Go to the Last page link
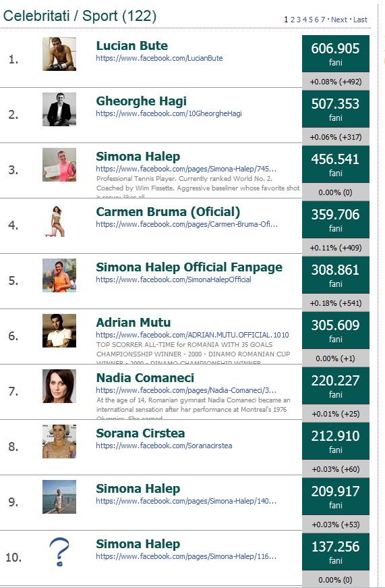 pyautogui.click(x=360, y=20)
